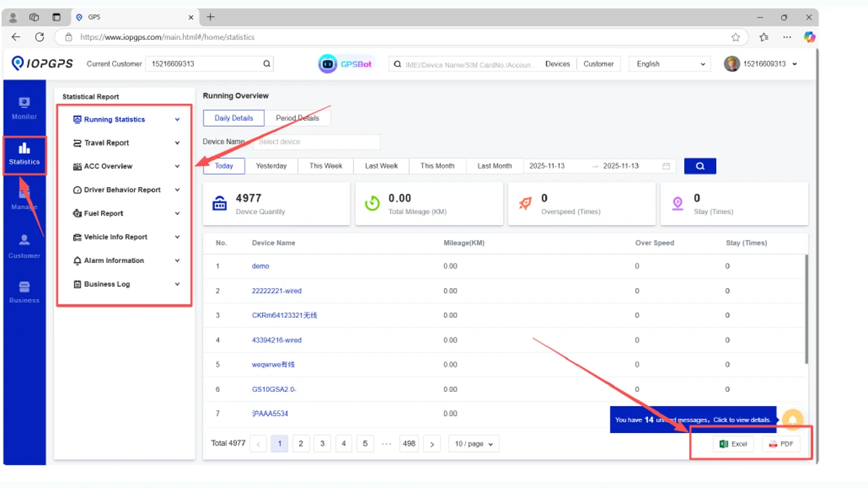The width and height of the screenshot is (868, 488).
Task: Click the user avatar picture
Action: [732, 64]
